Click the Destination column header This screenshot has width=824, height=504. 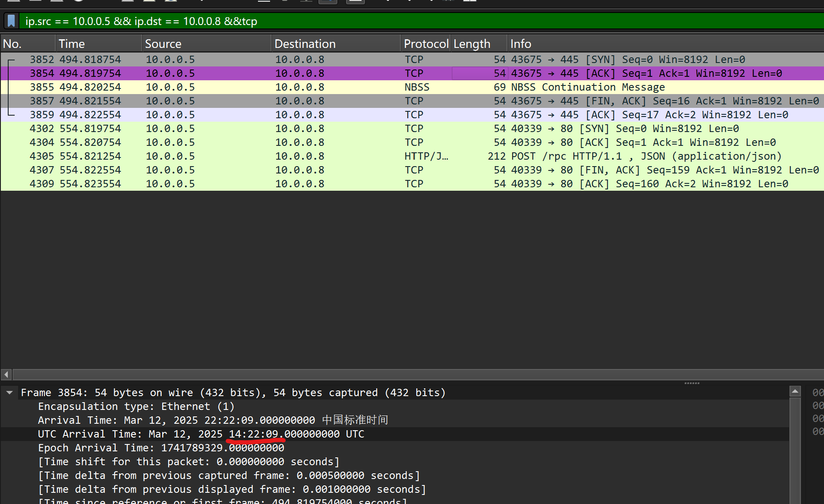pyautogui.click(x=336, y=44)
